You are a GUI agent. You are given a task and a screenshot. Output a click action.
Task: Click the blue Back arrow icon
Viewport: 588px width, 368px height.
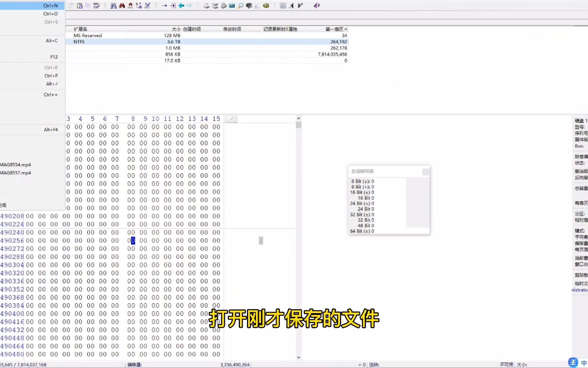[181, 5]
